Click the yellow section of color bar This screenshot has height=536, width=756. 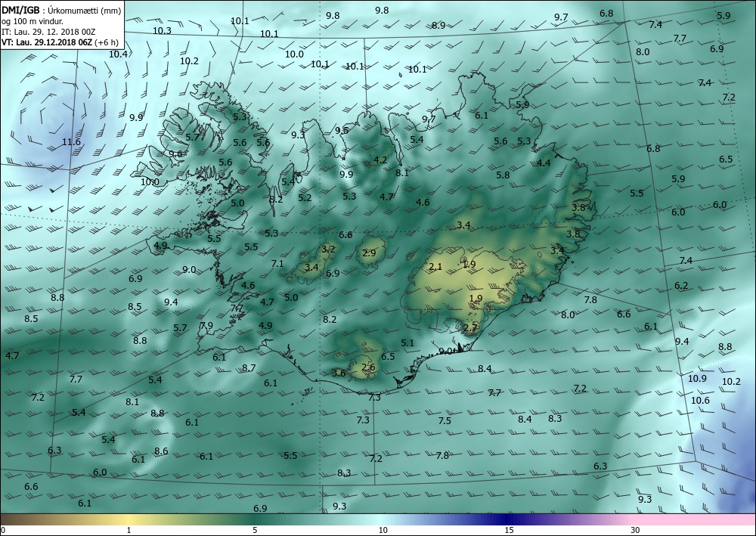(130, 519)
